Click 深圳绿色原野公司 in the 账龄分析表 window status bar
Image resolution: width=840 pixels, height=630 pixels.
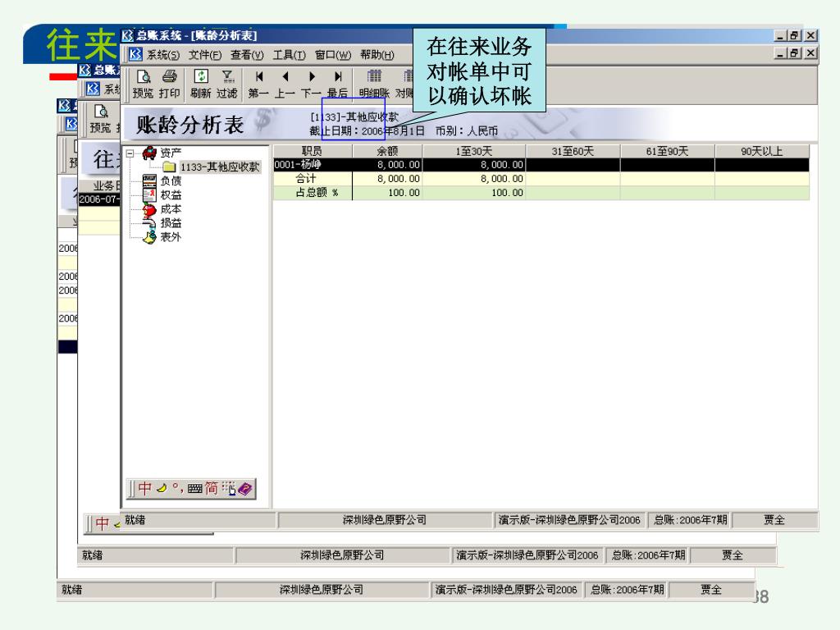pos(385,519)
